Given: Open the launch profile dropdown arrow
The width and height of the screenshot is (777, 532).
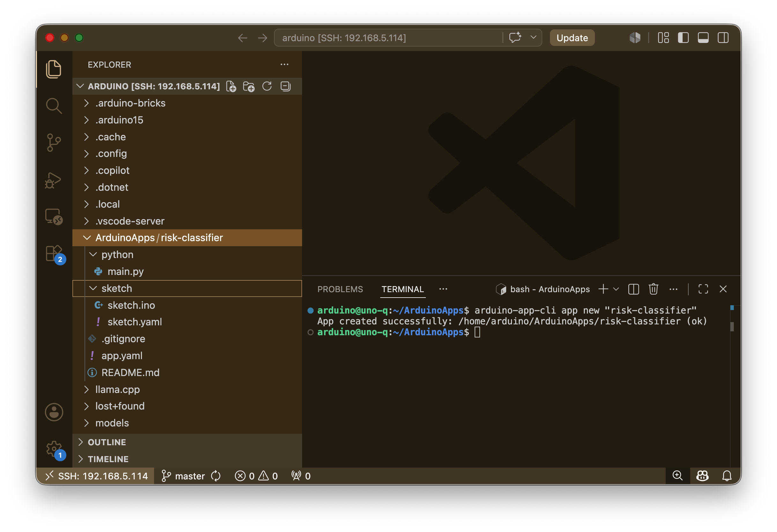Looking at the screenshot, I should pos(616,289).
